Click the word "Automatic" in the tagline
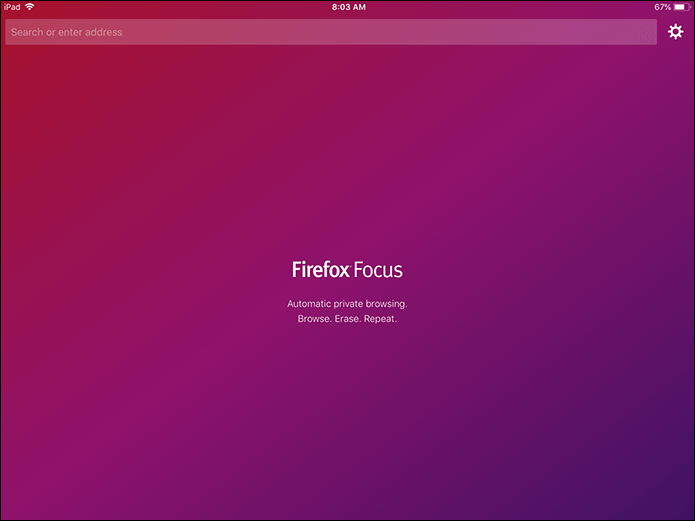This screenshot has width=695, height=521. 310,303
